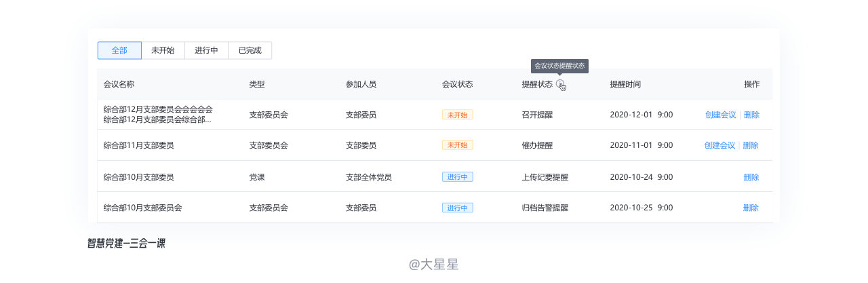
Task: Click the 进行中 status tag for 归档告警提醒
Action: 457,208
